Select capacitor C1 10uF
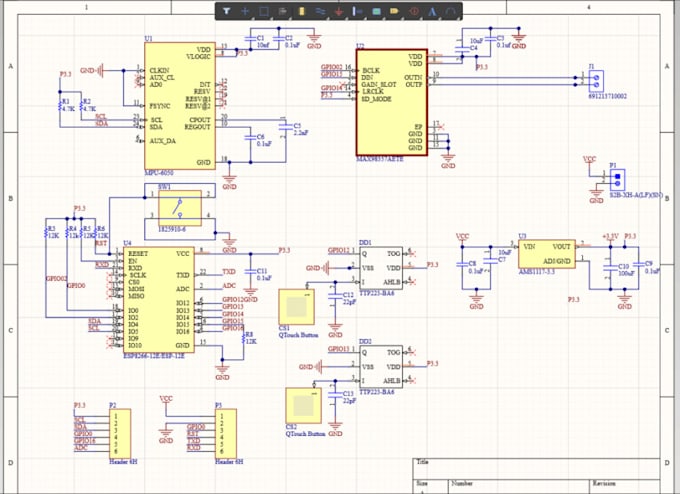This screenshot has height=494, width=680. coord(251,39)
